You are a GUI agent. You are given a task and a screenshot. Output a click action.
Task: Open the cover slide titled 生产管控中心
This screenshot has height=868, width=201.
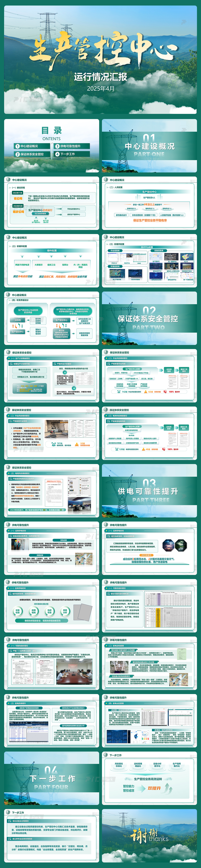(100, 60)
